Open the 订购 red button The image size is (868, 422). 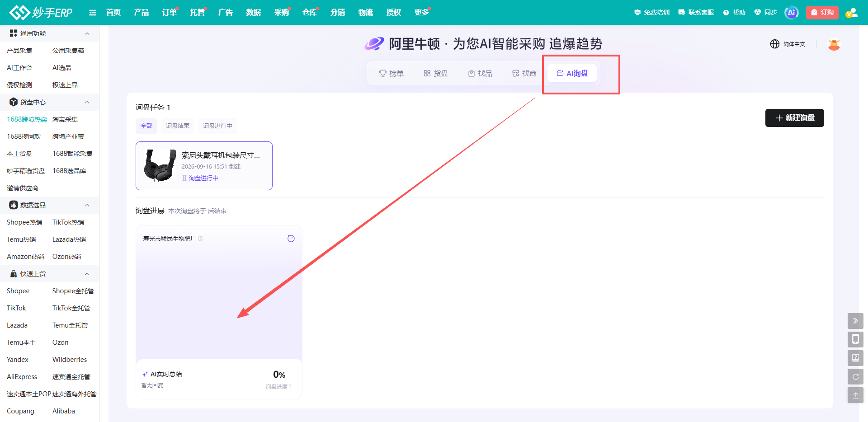point(822,13)
